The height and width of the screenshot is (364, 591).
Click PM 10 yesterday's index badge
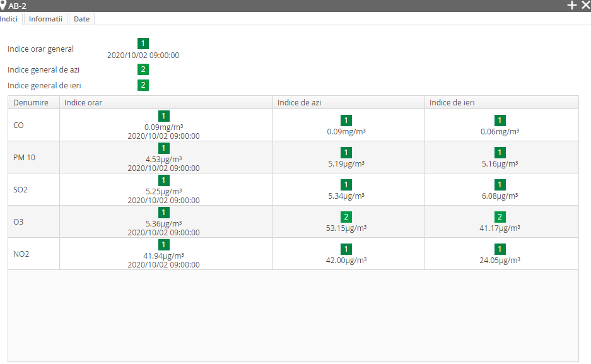point(500,153)
